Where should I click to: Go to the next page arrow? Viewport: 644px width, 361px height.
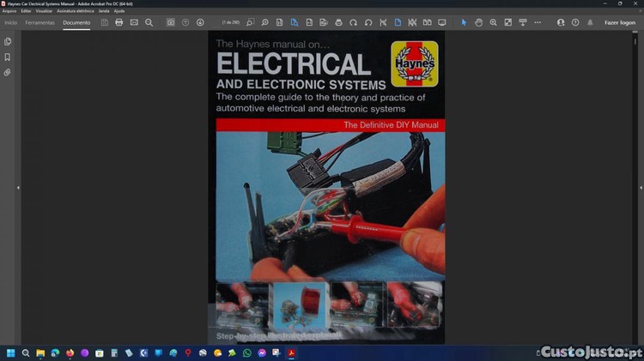click(x=200, y=22)
